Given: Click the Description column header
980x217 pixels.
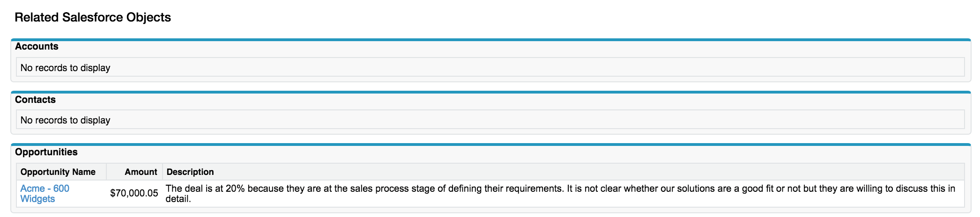Looking at the screenshot, I should point(190,172).
